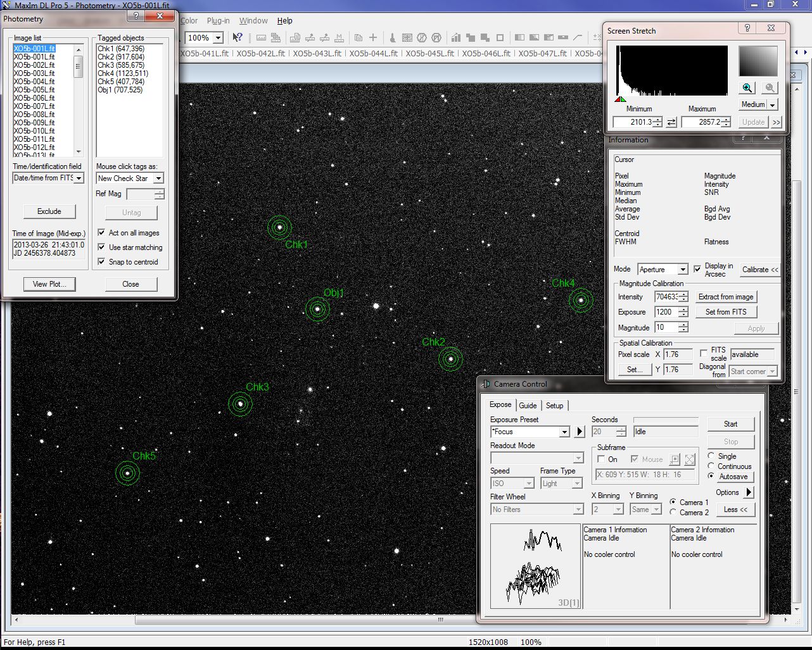Toggle the Act on all images checkbox
The image size is (812, 650).
101,233
